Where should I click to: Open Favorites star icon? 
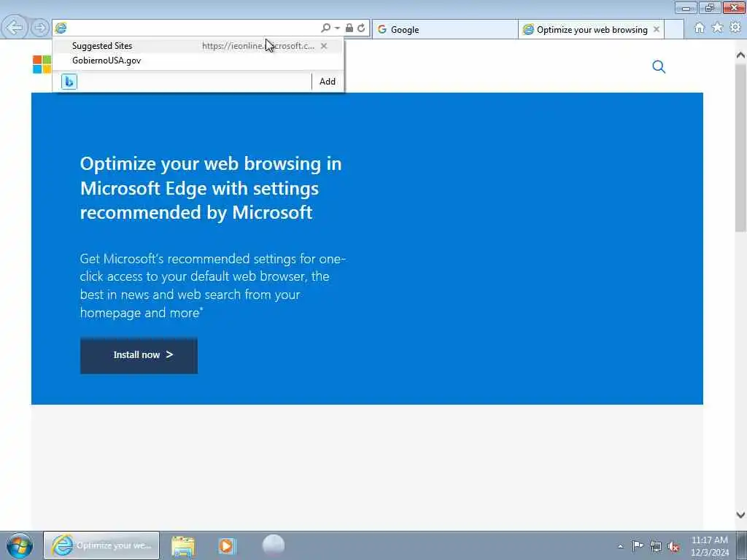click(x=718, y=28)
